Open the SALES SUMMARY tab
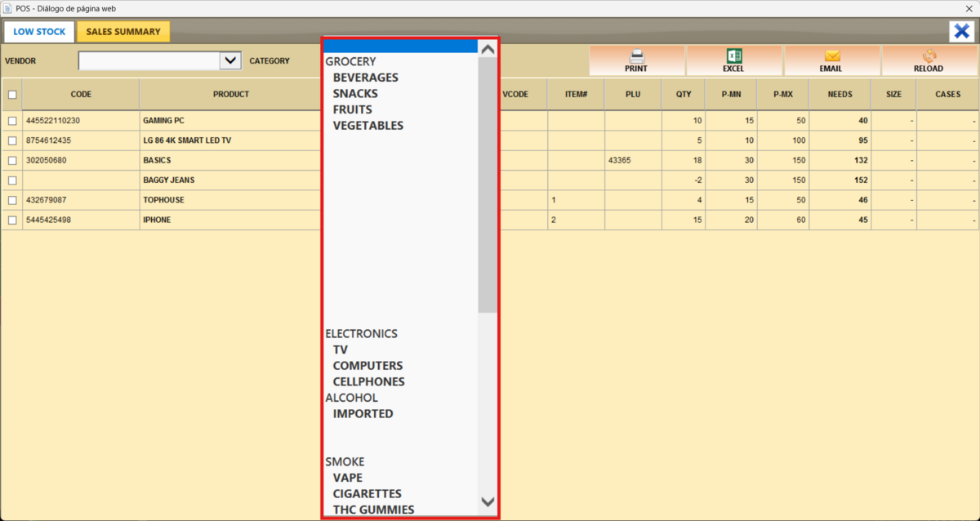The width and height of the screenshot is (980, 521). [123, 32]
